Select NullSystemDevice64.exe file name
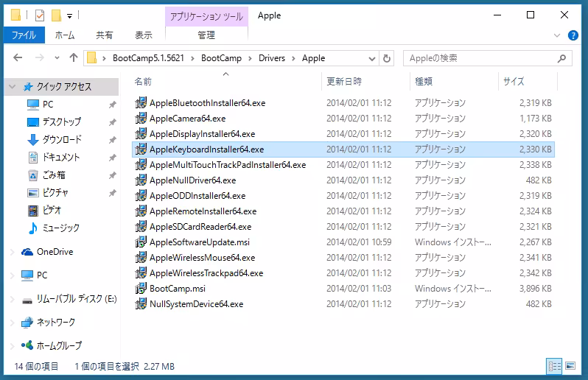This screenshot has width=588, height=380. (x=197, y=304)
